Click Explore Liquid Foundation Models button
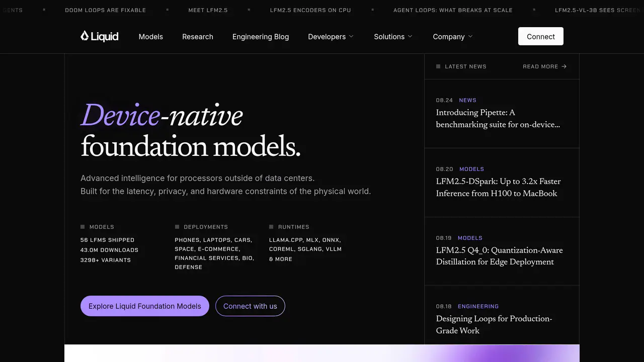The image size is (644, 362). click(145, 306)
